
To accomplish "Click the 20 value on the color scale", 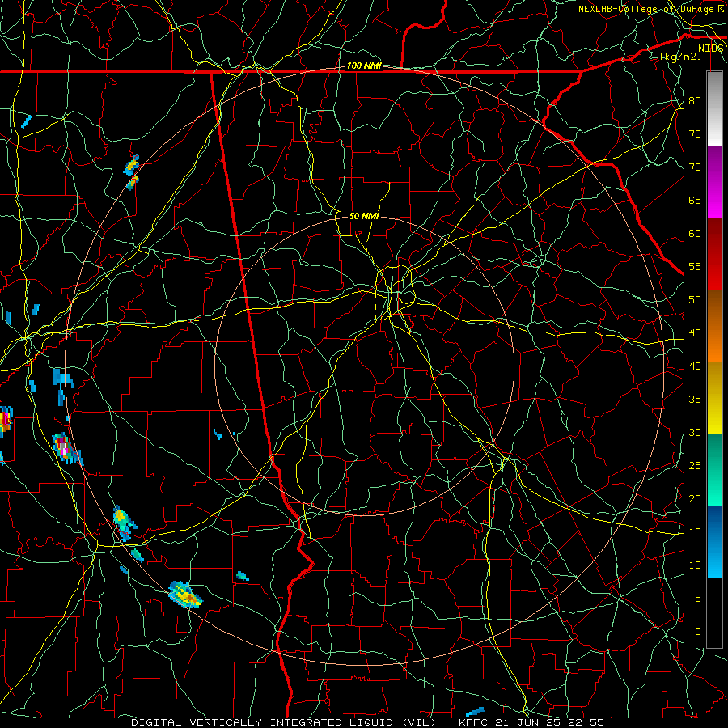I will click(x=695, y=499).
